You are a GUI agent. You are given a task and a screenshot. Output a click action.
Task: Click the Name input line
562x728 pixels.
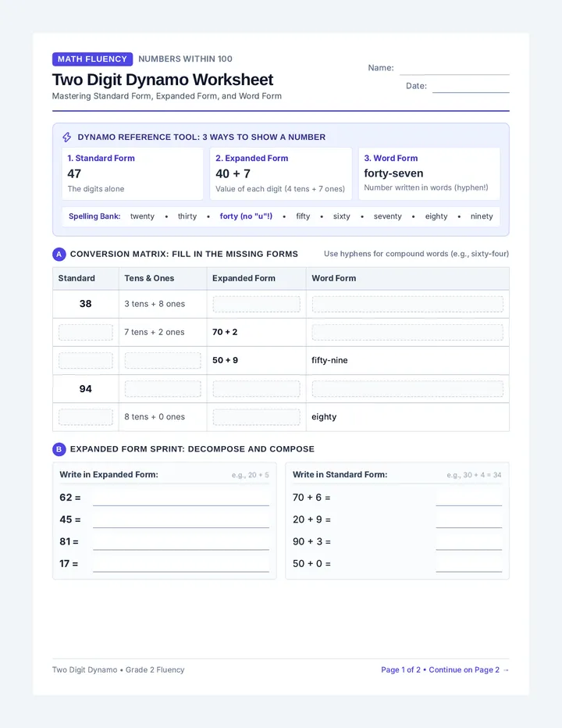[x=454, y=70]
